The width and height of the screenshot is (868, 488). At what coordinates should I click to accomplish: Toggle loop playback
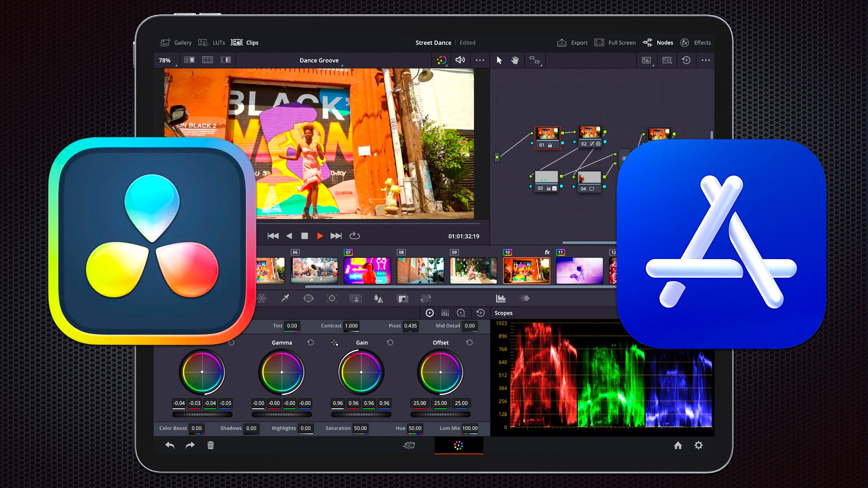coord(355,236)
